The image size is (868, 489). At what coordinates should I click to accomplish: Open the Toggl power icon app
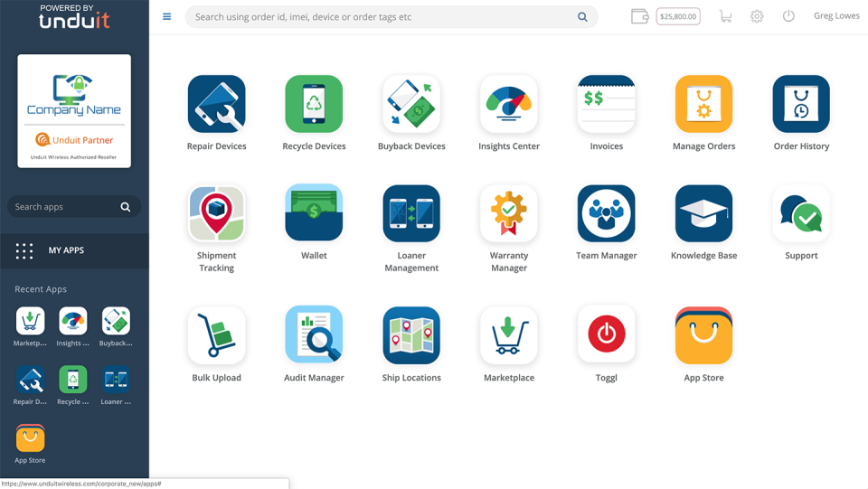tap(606, 334)
